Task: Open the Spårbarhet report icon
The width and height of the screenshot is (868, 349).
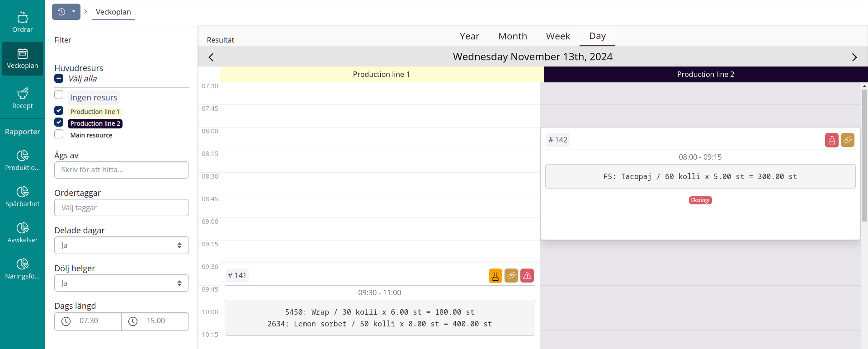Action: [x=22, y=196]
